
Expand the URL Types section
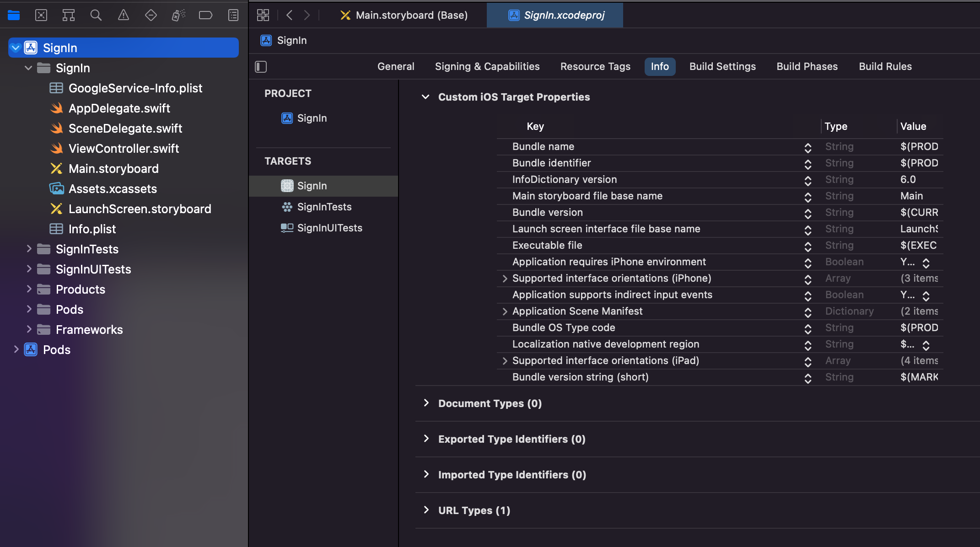(426, 510)
